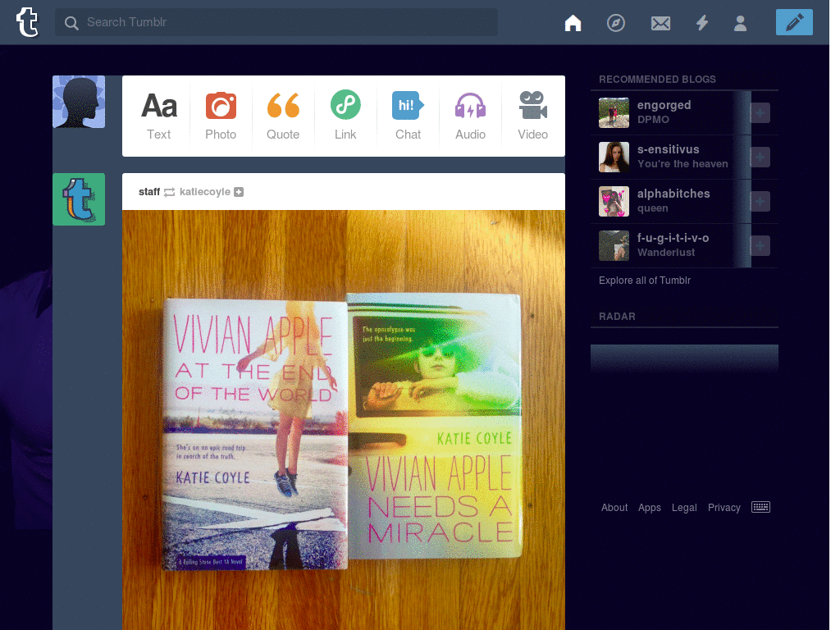Click the reblog arrows icon beside staff
This screenshot has width=840, height=630.
tap(169, 192)
